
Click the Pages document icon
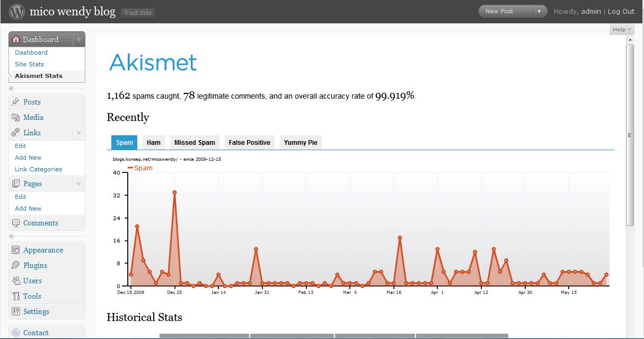pyautogui.click(x=15, y=184)
